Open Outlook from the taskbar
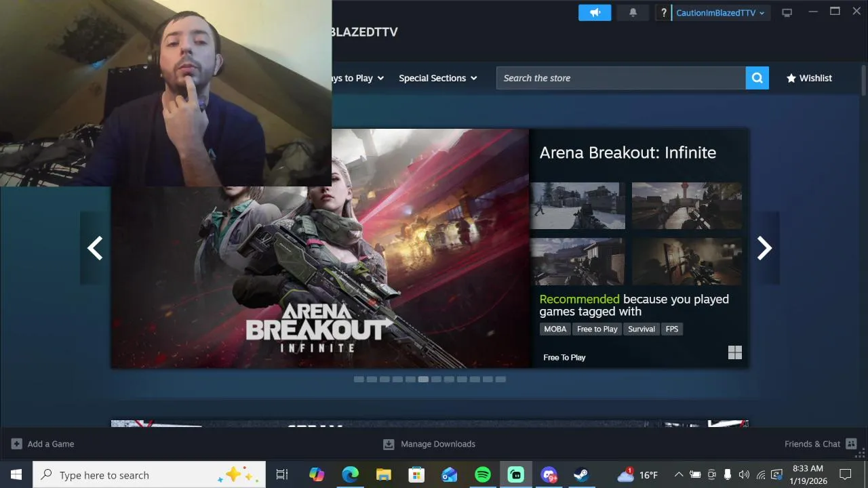Image resolution: width=868 pixels, height=488 pixels. click(450, 474)
